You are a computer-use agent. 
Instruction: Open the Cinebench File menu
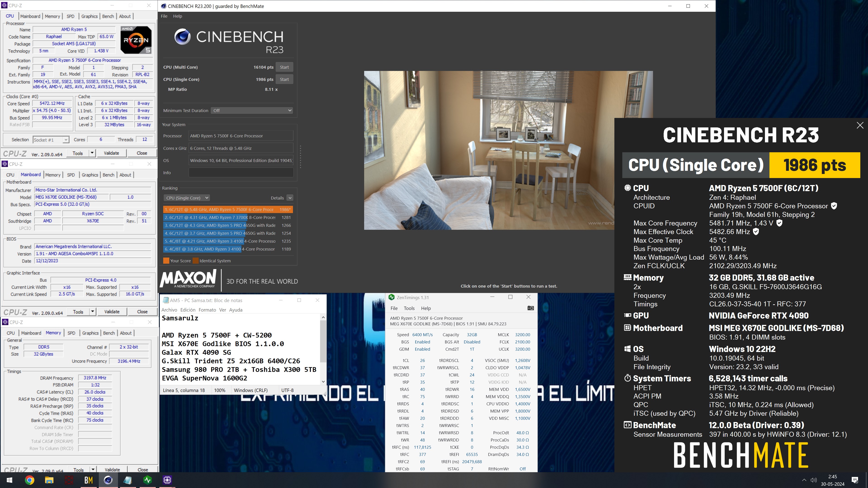tap(164, 16)
